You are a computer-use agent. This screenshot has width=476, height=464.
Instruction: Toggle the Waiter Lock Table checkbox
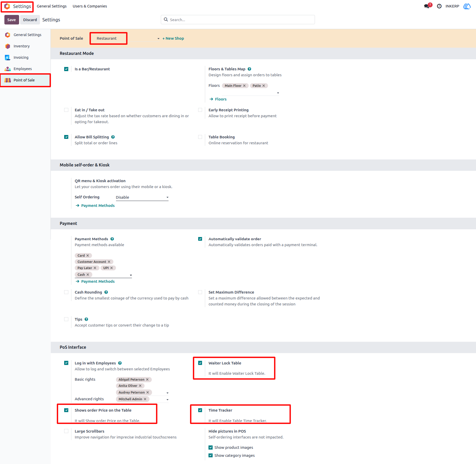pos(200,363)
